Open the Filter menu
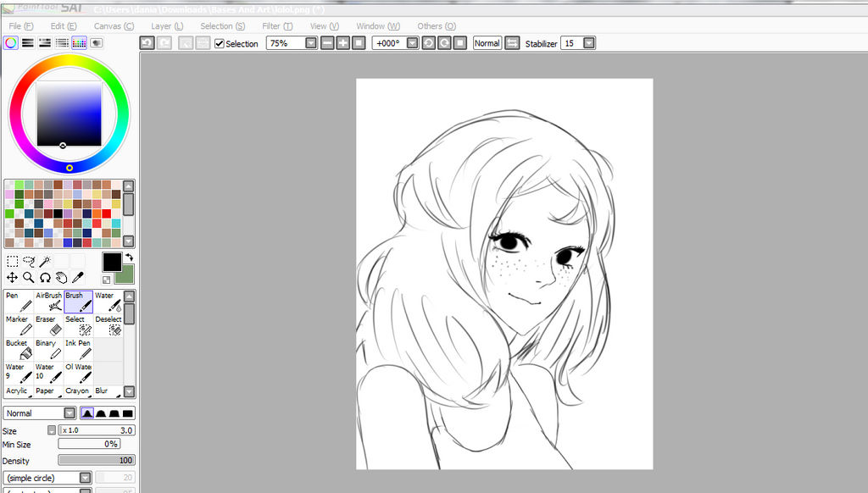The width and height of the screenshot is (868, 493). (277, 26)
